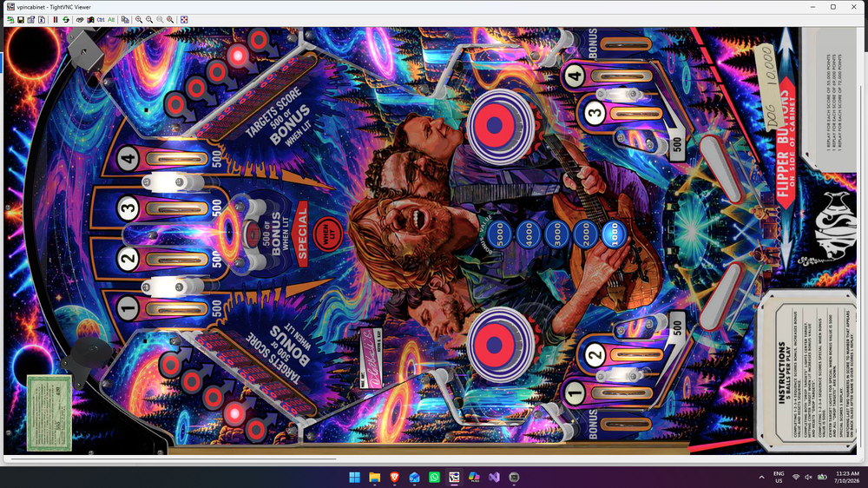Screen dimensions: 868x488
Task: Open WhatsApp from the taskbar
Action: coord(435,477)
